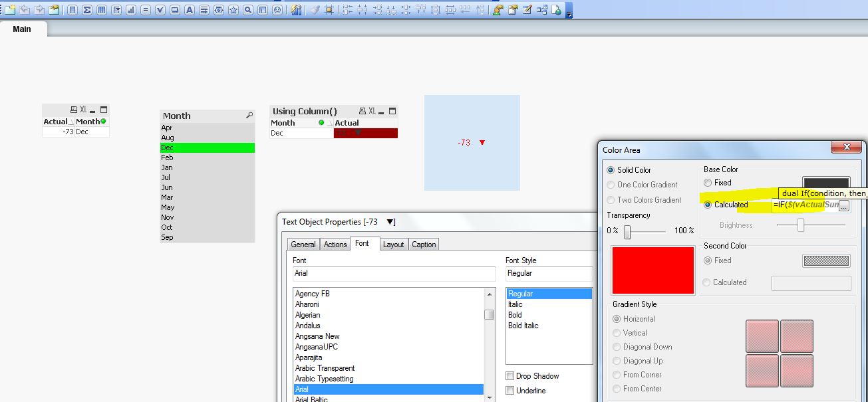Create a Current Selections Box (checkmark icon)
Viewport: 868px width, 402px height.
click(x=160, y=10)
